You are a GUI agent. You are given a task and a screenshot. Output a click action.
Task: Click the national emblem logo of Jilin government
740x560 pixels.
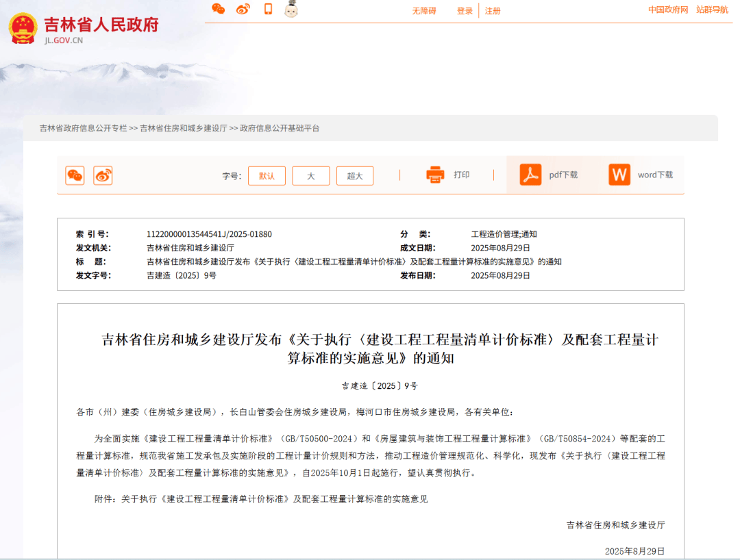23,29
